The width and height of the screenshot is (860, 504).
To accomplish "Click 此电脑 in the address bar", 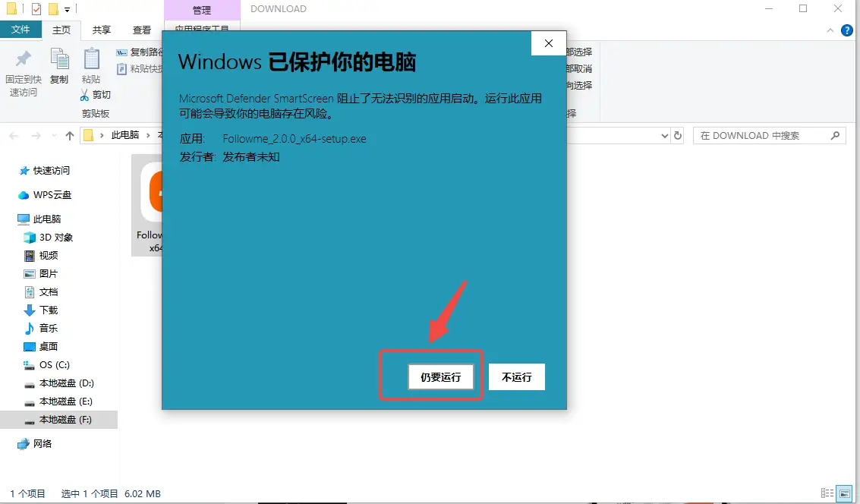I will click(x=125, y=135).
